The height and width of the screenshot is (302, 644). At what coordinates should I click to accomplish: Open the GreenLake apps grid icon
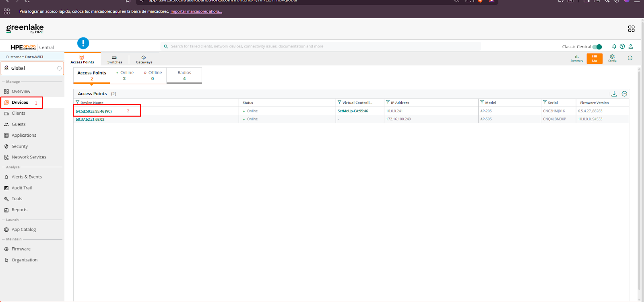pyautogui.click(x=631, y=29)
